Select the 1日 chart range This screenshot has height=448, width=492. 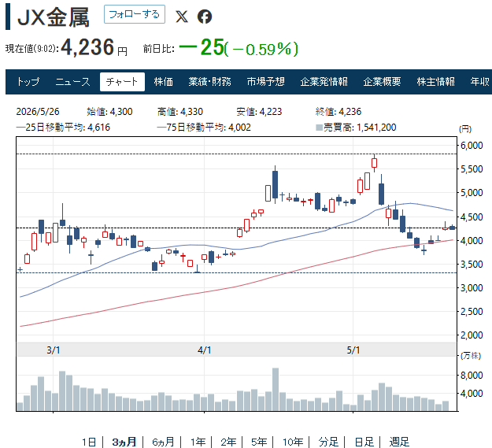(x=89, y=442)
